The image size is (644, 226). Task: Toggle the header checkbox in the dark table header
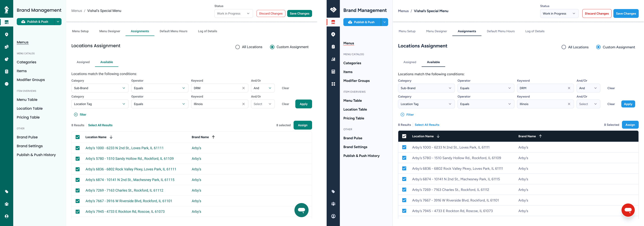coord(404,136)
